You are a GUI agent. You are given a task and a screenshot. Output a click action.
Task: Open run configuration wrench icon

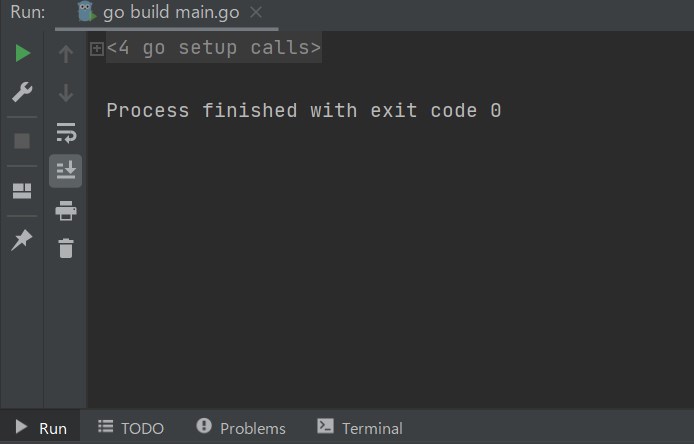22,92
